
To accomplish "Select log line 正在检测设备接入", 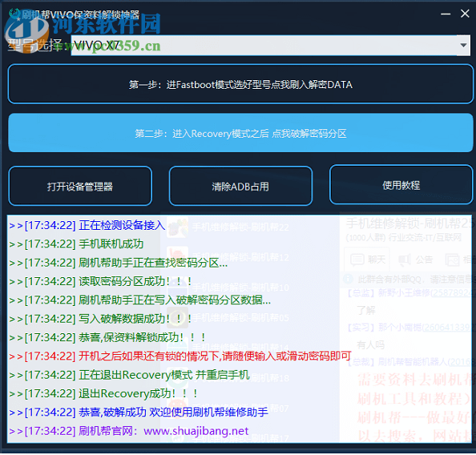I will pos(87,225).
